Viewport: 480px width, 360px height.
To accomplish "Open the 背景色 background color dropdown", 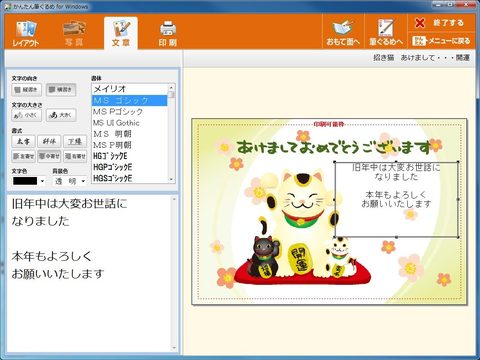I will 70,181.
